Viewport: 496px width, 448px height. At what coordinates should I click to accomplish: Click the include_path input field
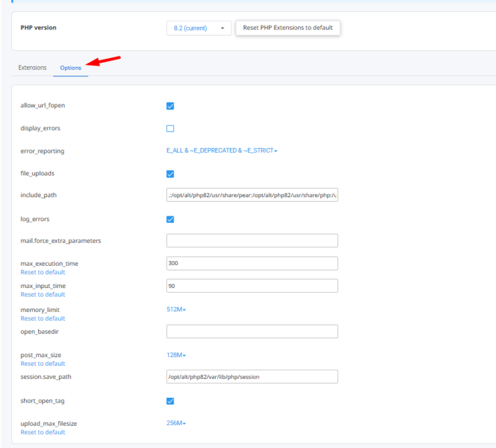tap(252, 195)
